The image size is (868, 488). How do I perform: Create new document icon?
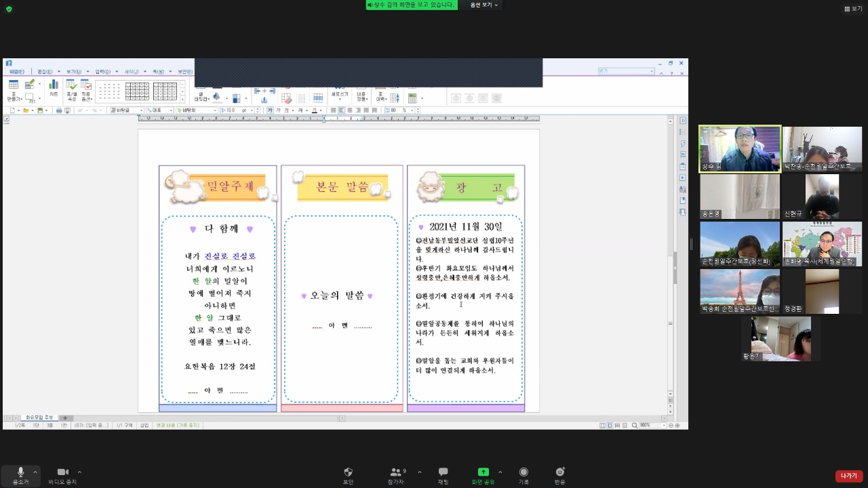point(12,110)
